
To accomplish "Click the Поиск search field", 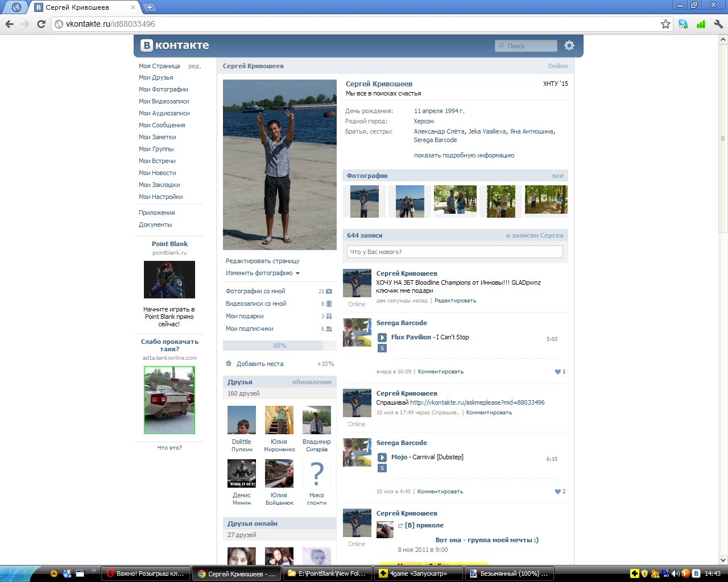I will tap(526, 46).
